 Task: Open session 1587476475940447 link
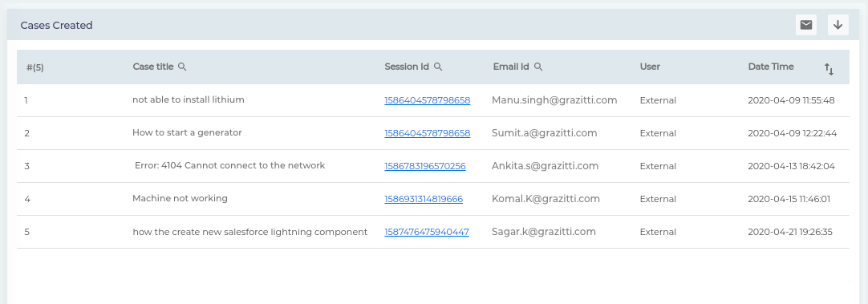(x=427, y=232)
